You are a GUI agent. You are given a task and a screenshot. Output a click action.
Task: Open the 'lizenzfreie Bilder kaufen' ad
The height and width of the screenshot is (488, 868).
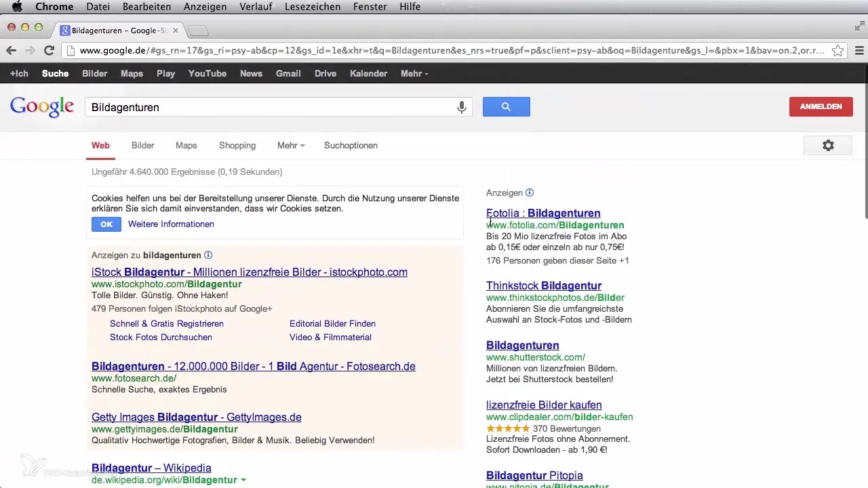544,405
